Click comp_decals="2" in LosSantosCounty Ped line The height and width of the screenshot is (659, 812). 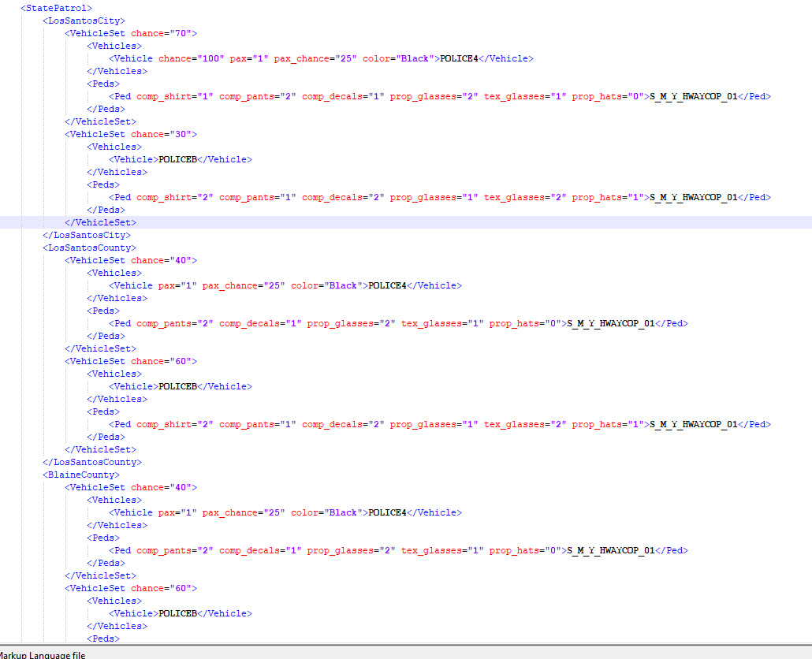(343, 425)
